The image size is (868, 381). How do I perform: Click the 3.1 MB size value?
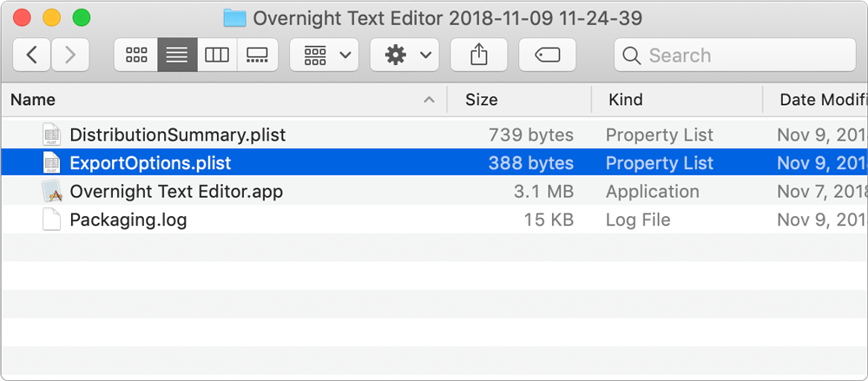coord(543,192)
